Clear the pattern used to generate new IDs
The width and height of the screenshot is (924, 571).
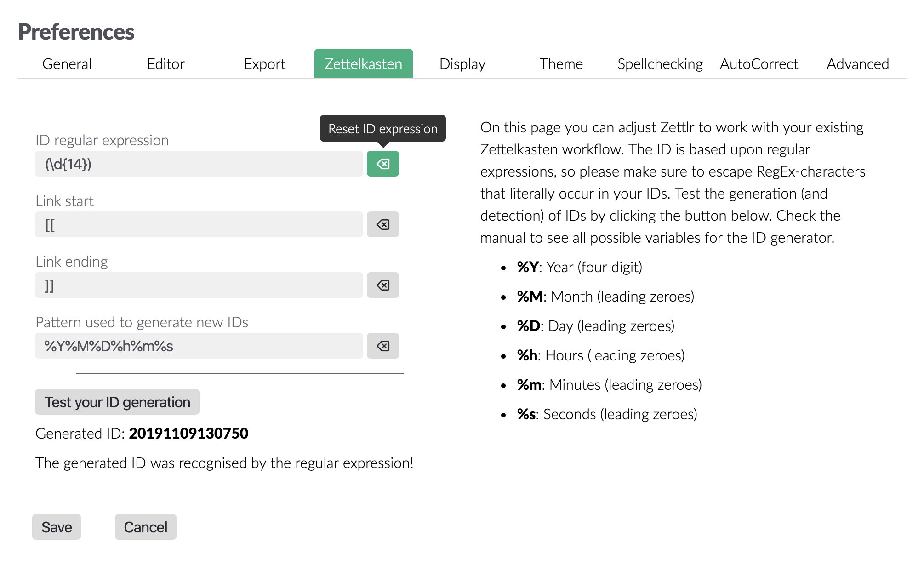tap(383, 345)
